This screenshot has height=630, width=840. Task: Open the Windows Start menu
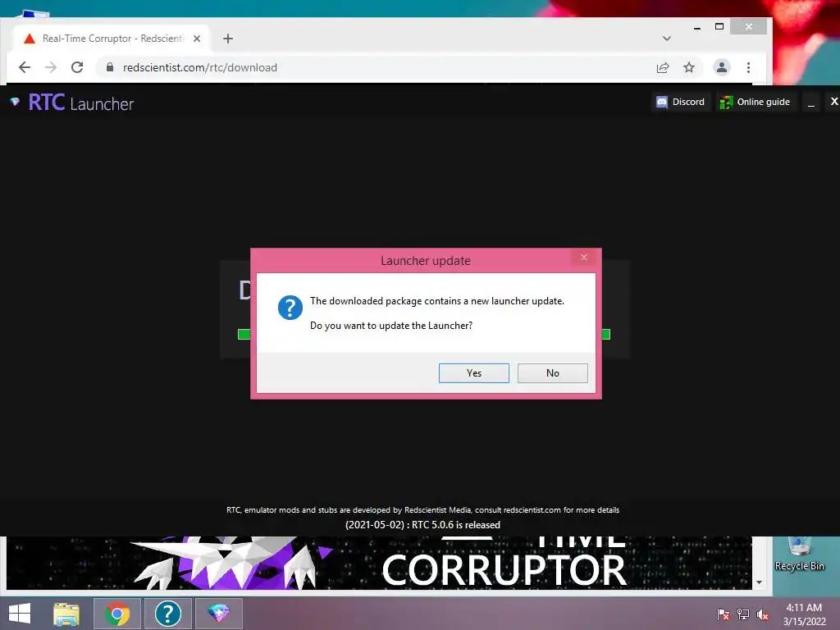(20, 614)
